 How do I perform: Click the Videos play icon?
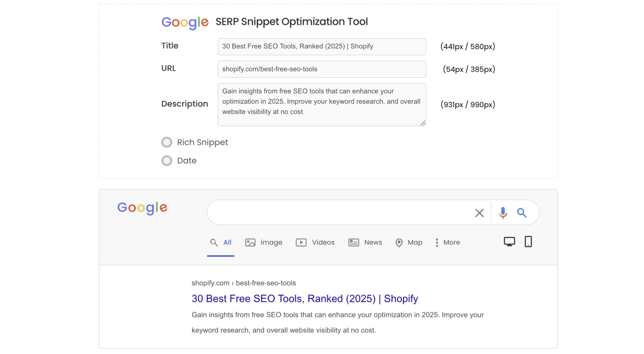pyautogui.click(x=301, y=242)
